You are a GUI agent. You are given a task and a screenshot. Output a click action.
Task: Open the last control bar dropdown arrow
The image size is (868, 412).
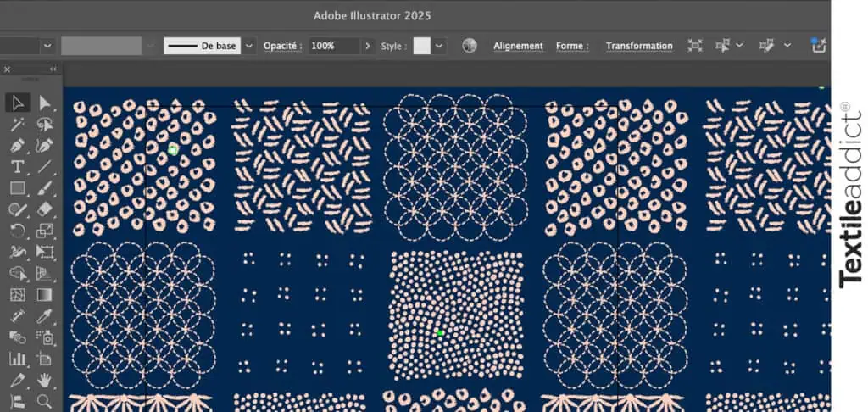coord(787,46)
